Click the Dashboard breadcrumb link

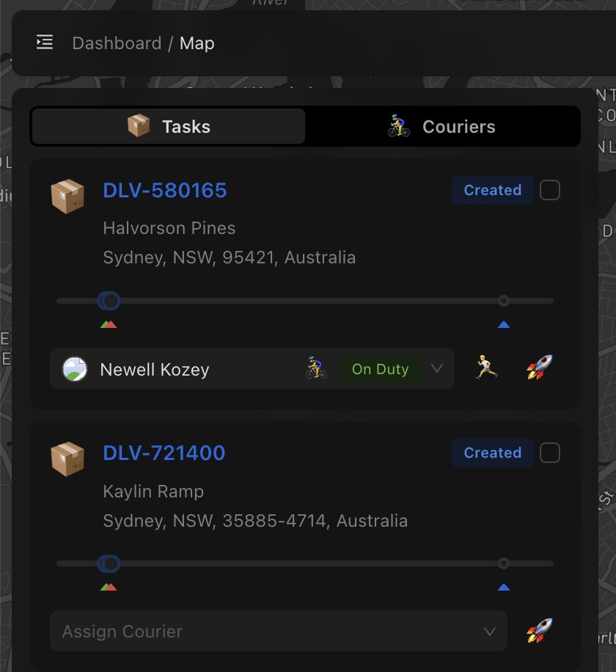(117, 43)
